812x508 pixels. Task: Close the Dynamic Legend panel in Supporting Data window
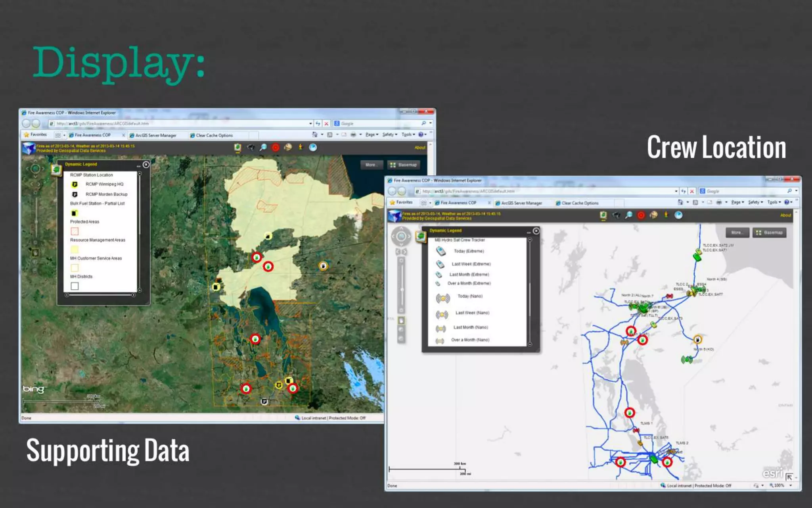[146, 165]
